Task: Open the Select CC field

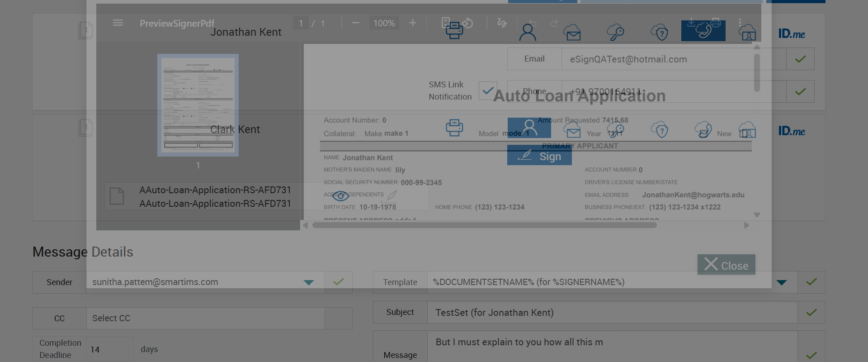Action: coord(206,318)
